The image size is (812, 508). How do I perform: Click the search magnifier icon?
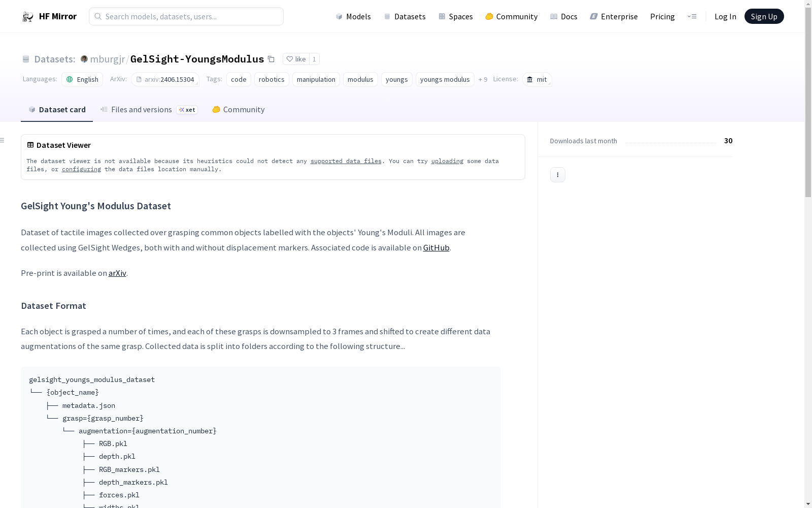[x=98, y=16]
